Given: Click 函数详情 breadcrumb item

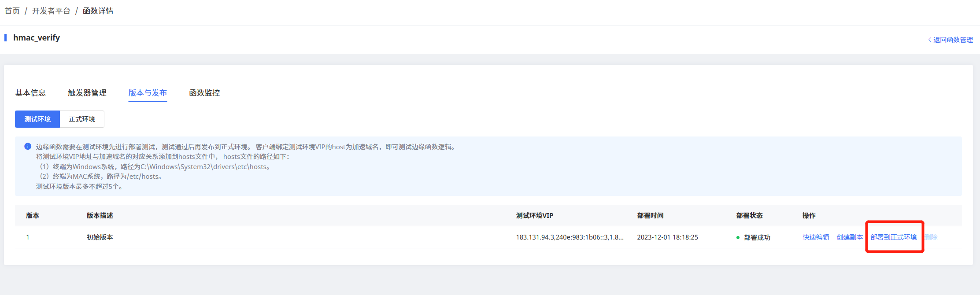Looking at the screenshot, I should tap(98, 11).
